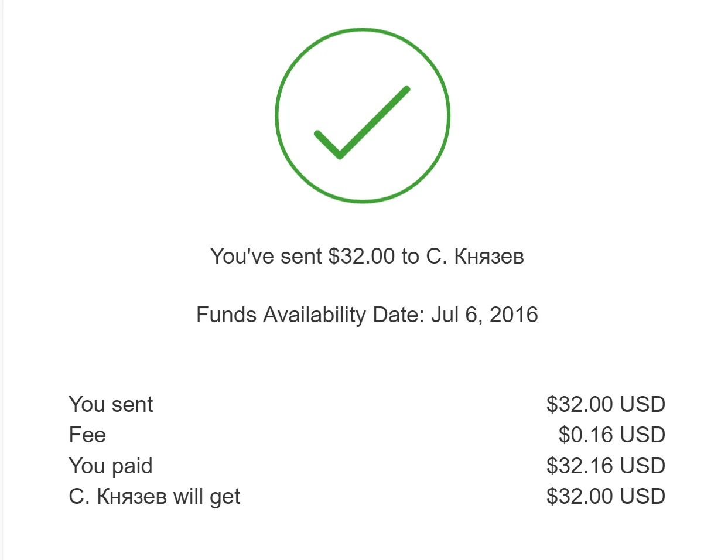The width and height of the screenshot is (728, 560).
Task: Click the "You've sent" words in headline
Action: click(x=266, y=257)
